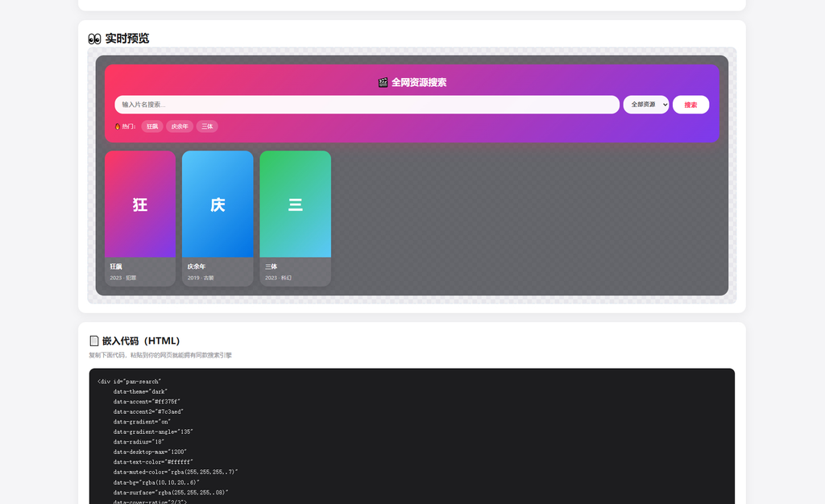This screenshot has height=504, width=825.
Task: Click the clapperboard icon next to 全网资源搜索
Action: point(383,82)
